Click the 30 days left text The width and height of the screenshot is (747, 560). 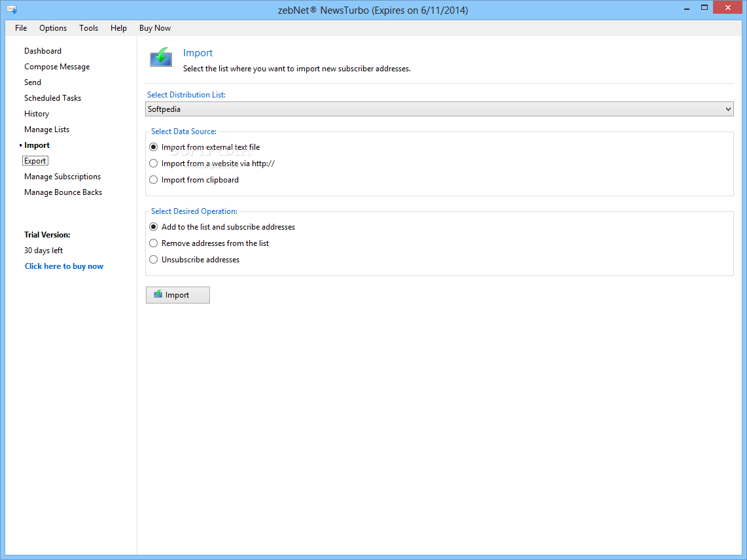tap(43, 251)
